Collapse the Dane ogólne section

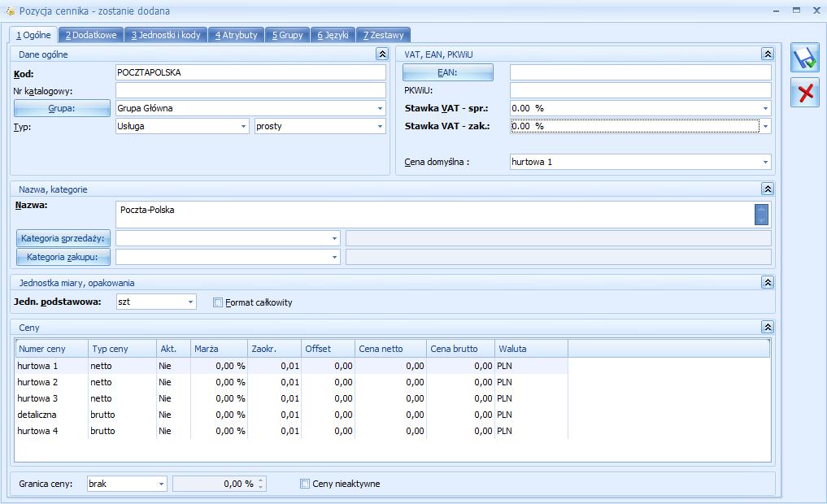pyautogui.click(x=382, y=54)
